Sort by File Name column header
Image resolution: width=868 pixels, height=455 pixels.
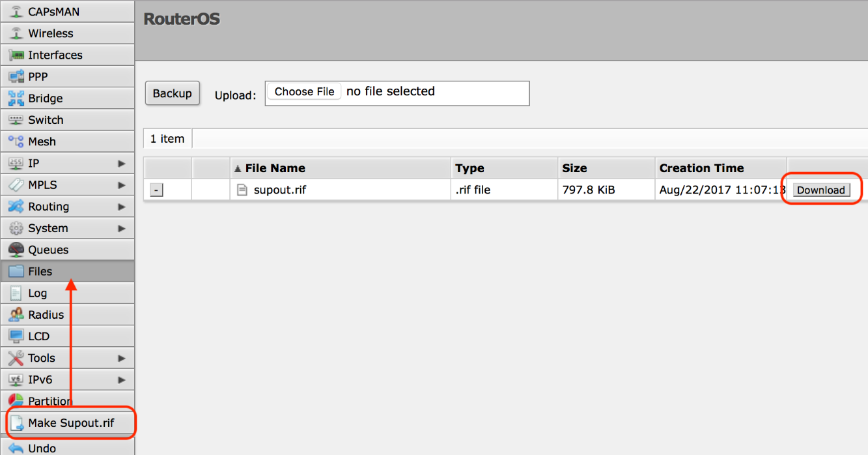(x=275, y=168)
